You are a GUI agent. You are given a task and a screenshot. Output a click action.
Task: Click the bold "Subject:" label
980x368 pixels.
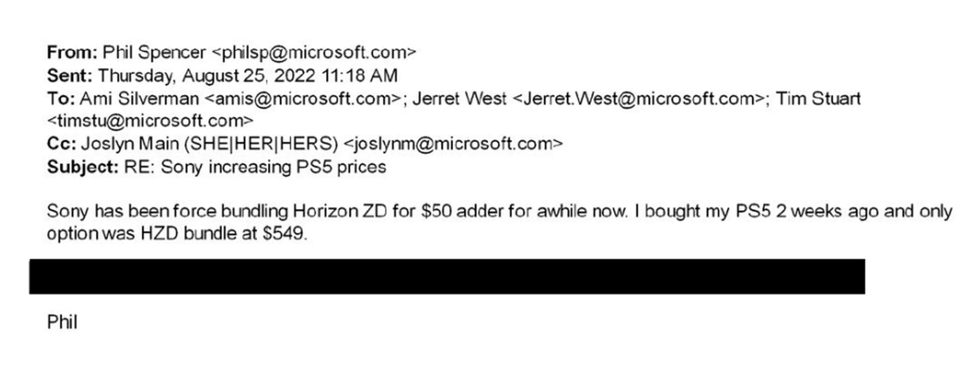(x=82, y=167)
